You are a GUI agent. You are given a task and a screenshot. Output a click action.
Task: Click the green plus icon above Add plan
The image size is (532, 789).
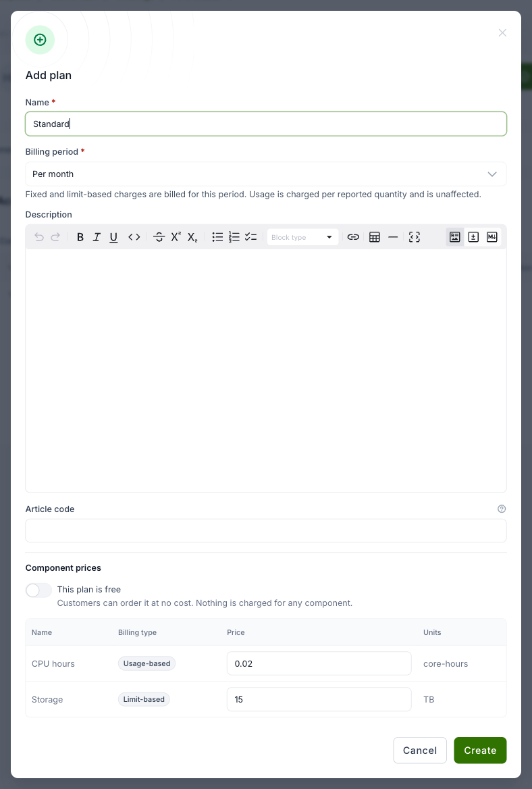click(x=40, y=40)
